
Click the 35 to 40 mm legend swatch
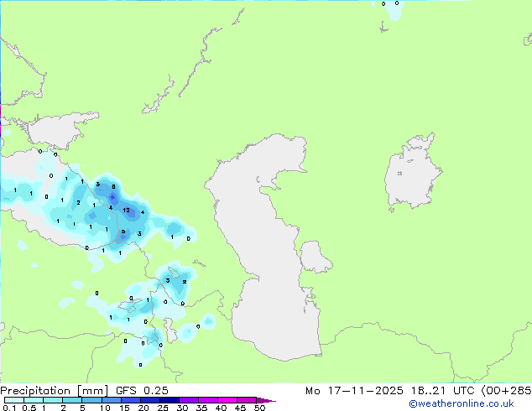click(x=208, y=400)
